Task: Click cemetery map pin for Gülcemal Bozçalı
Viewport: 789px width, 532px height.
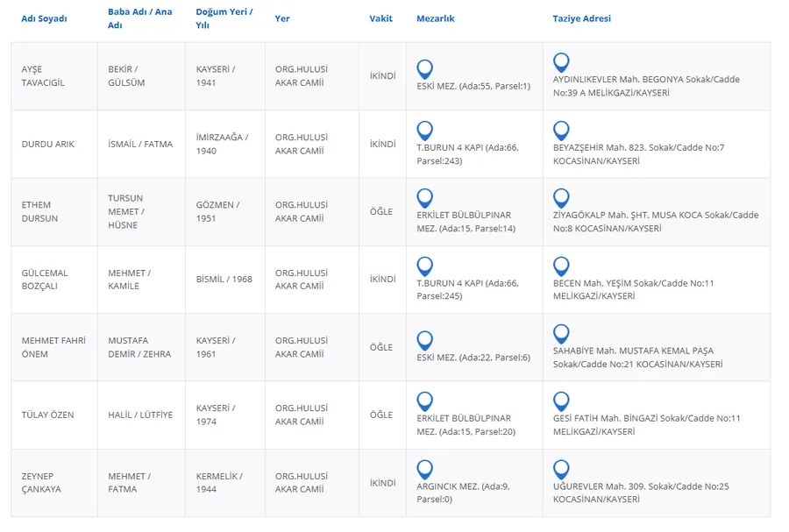Action: click(x=425, y=266)
